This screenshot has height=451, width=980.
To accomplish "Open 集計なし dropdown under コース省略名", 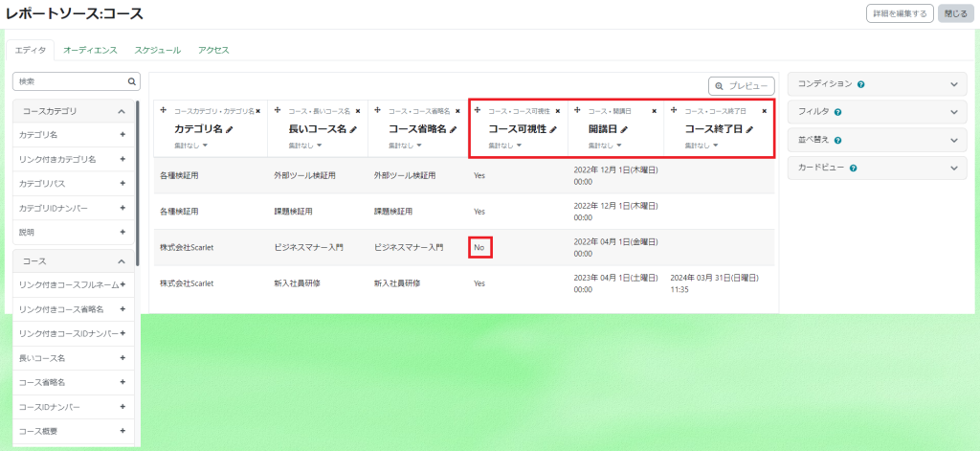I will pyautogui.click(x=405, y=146).
